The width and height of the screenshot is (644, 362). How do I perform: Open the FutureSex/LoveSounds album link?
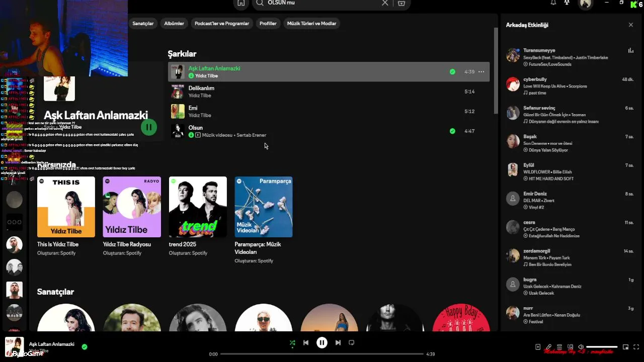pos(550,64)
